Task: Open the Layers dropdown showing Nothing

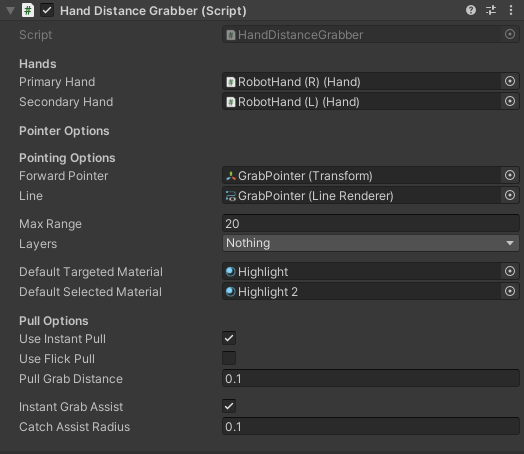Action: (371, 243)
